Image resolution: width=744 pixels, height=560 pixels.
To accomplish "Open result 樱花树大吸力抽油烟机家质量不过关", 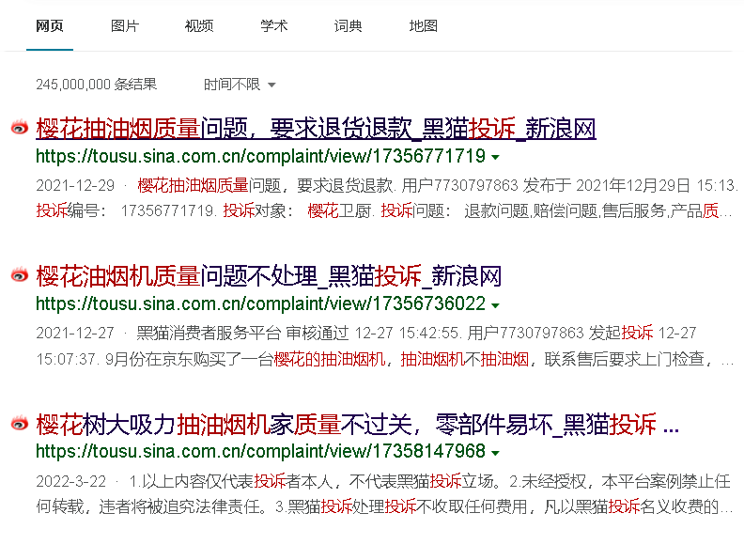I will tap(357, 425).
